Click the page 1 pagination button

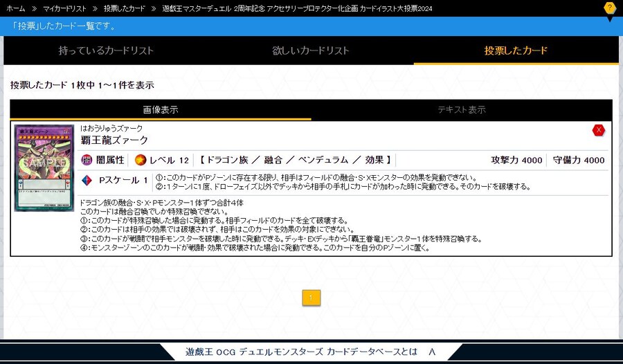tap(311, 298)
